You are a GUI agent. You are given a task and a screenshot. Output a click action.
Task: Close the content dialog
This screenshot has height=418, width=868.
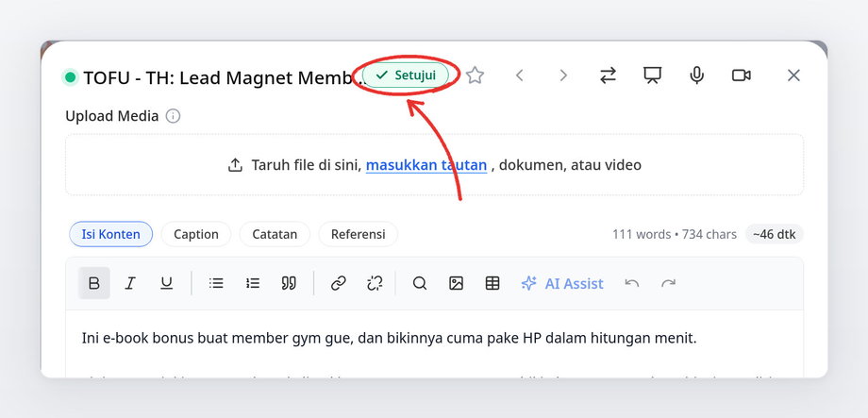[x=793, y=75]
